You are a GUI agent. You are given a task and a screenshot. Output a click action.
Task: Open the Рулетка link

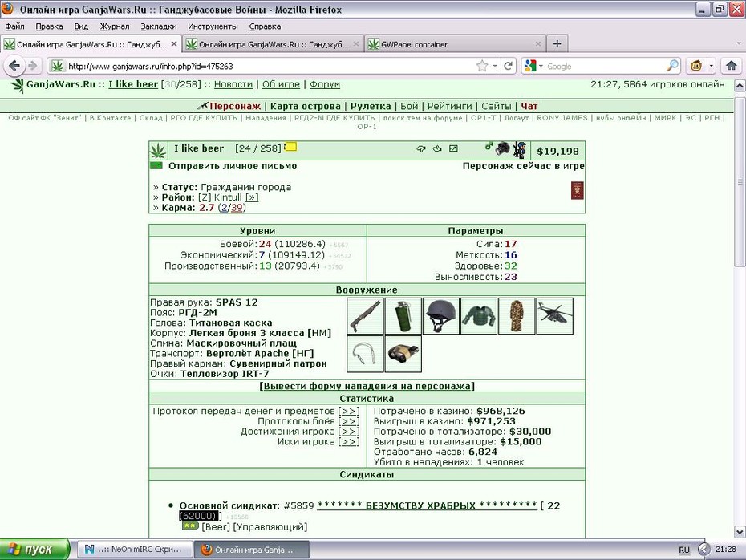tap(371, 106)
